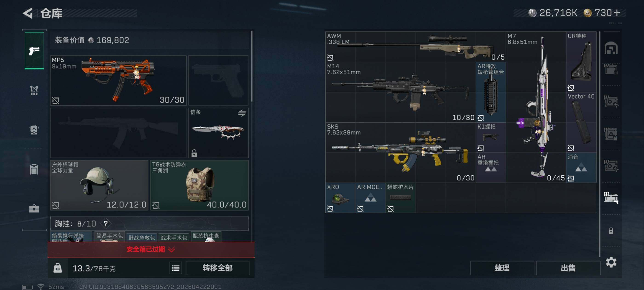Image resolution: width=644 pixels, height=290 pixels.
Task: Go back using the warehouse back arrow
Action: tap(28, 13)
